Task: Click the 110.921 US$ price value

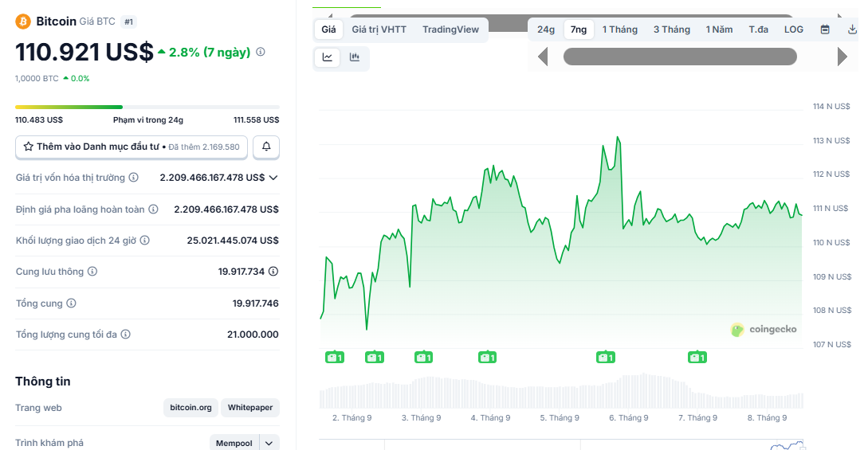Action: (x=84, y=52)
